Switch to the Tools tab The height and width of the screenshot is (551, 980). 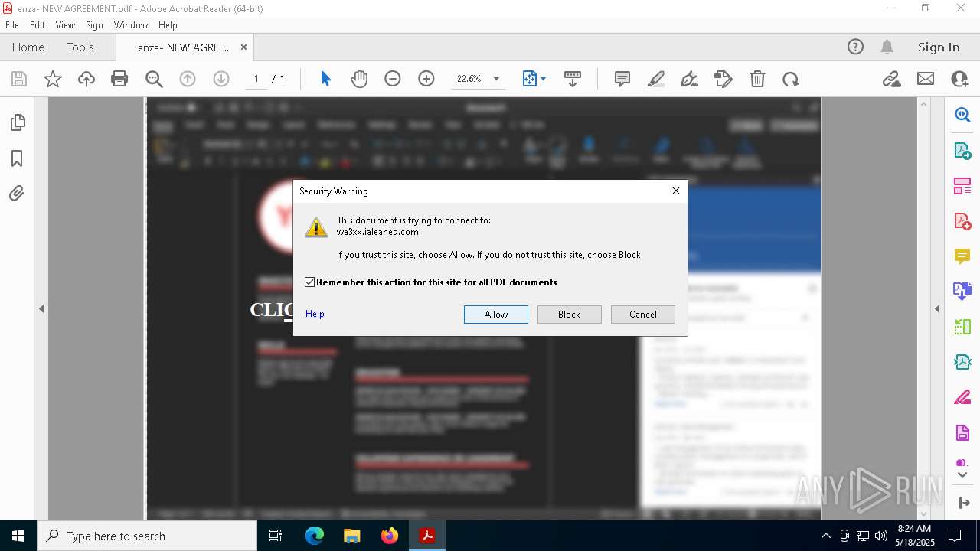(80, 47)
